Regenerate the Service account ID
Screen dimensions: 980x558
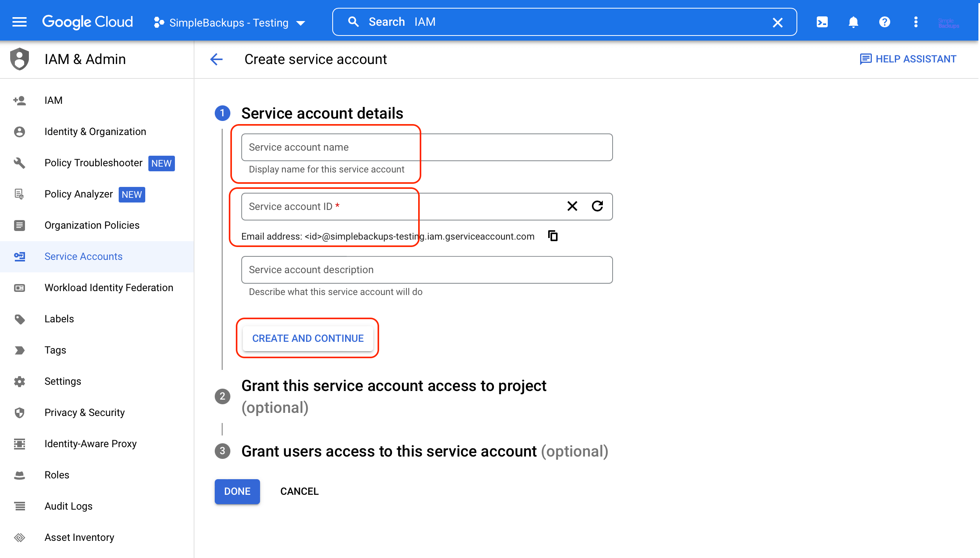598,206
